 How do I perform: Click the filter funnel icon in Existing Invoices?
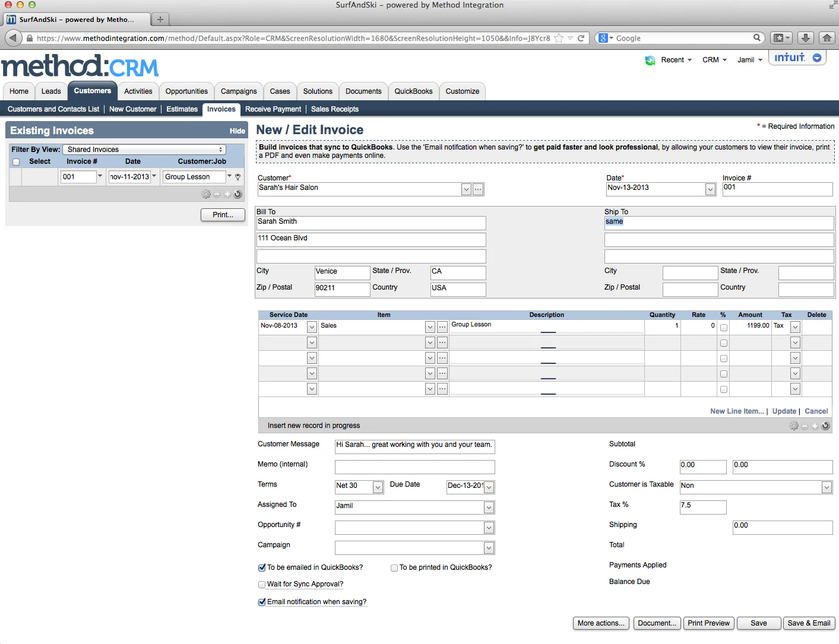pos(238,177)
